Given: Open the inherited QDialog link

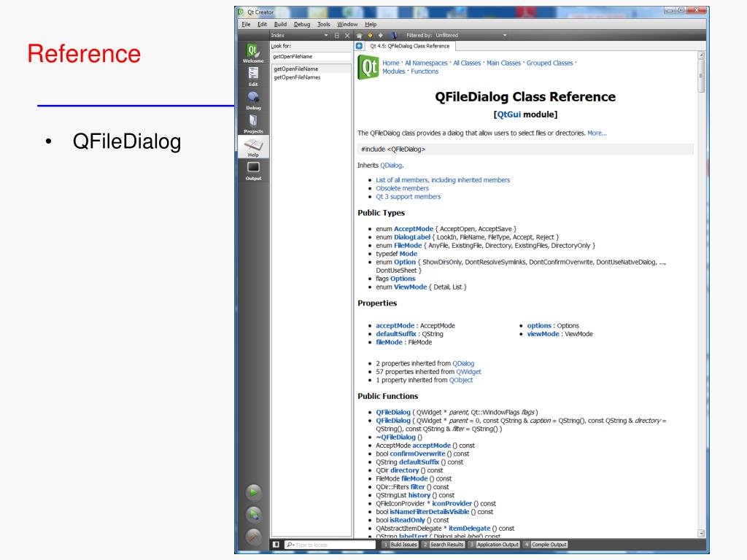Looking at the screenshot, I should click(x=391, y=166).
